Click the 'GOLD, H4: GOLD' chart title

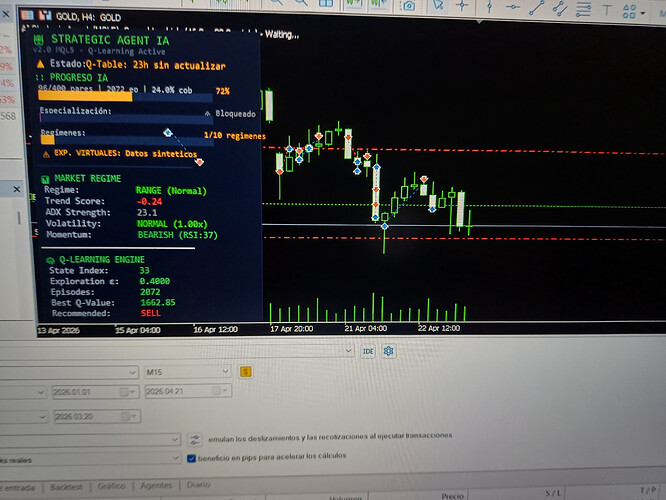88,17
